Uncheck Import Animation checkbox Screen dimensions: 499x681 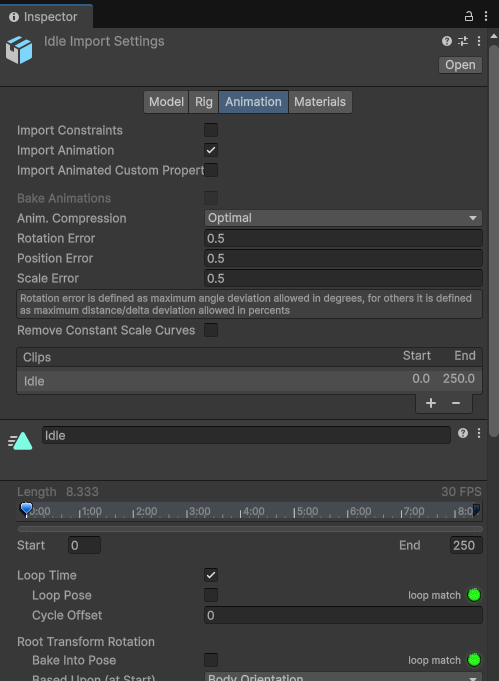(x=211, y=150)
